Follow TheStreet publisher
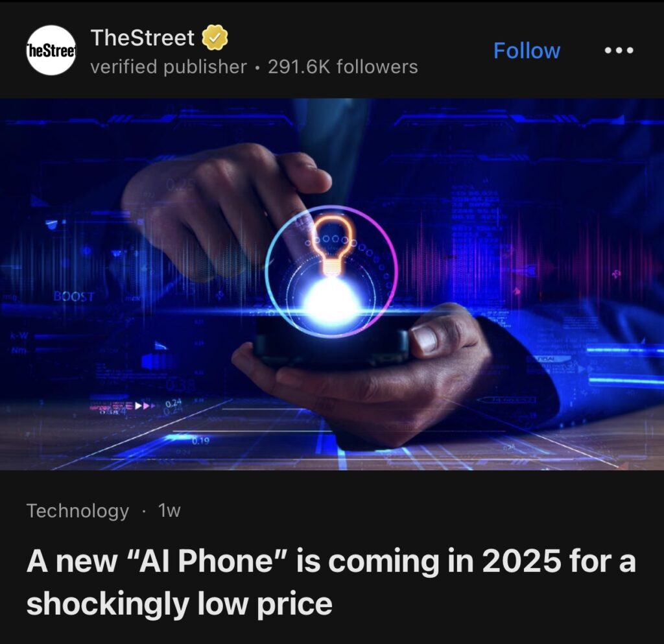Viewport: 664px width, 644px height. click(x=527, y=51)
